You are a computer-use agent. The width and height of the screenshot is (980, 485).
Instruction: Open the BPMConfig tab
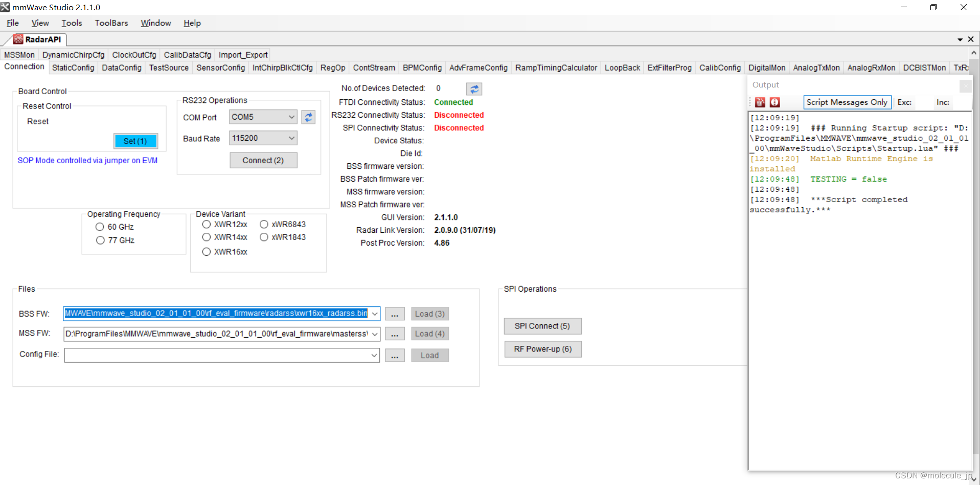(x=422, y=68)
